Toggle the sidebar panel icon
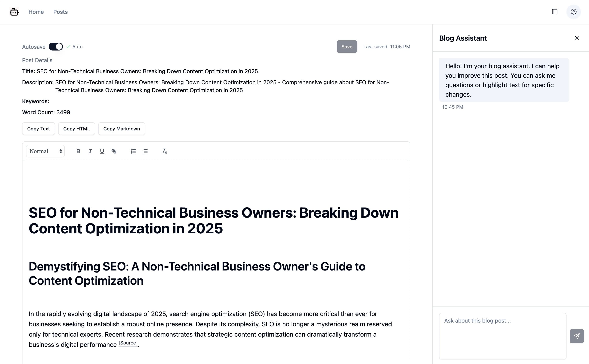589x364 pixels. coord(555,12)
